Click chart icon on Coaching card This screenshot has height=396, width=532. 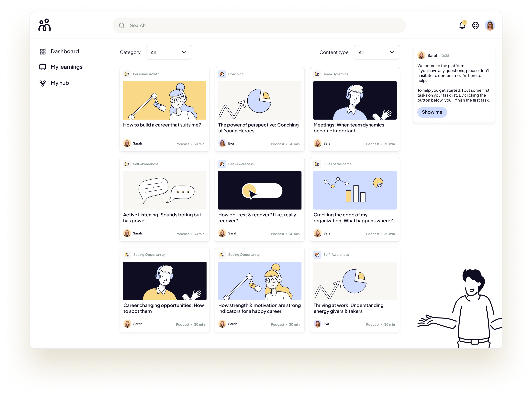pos(222,74)
